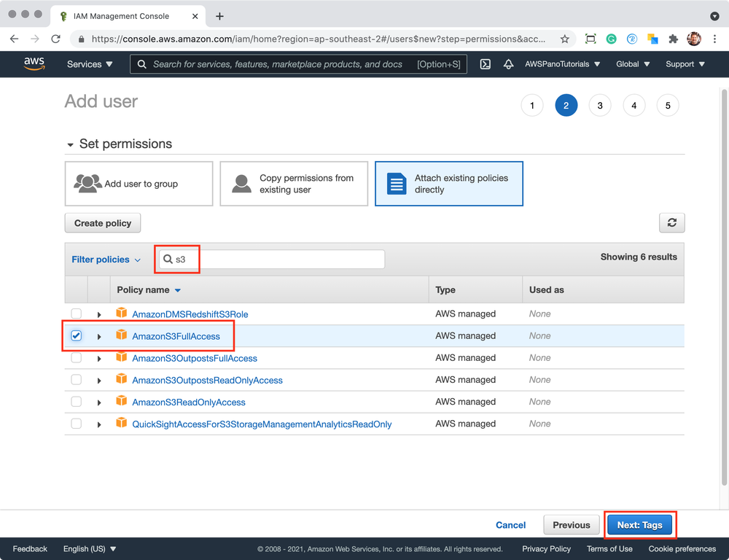Open the Feedback link in footer
Viewport: 729px width, 560px height.
(x=30, y=549)
